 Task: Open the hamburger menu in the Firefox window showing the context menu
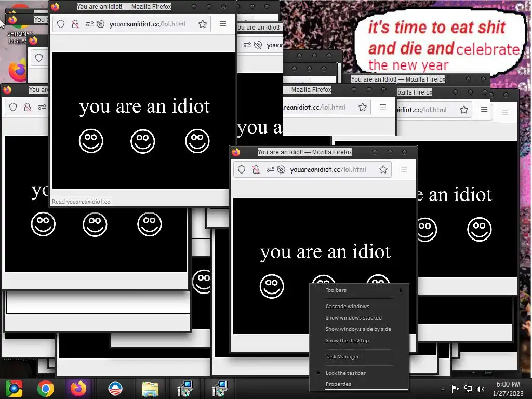click(x=403, y=169)
